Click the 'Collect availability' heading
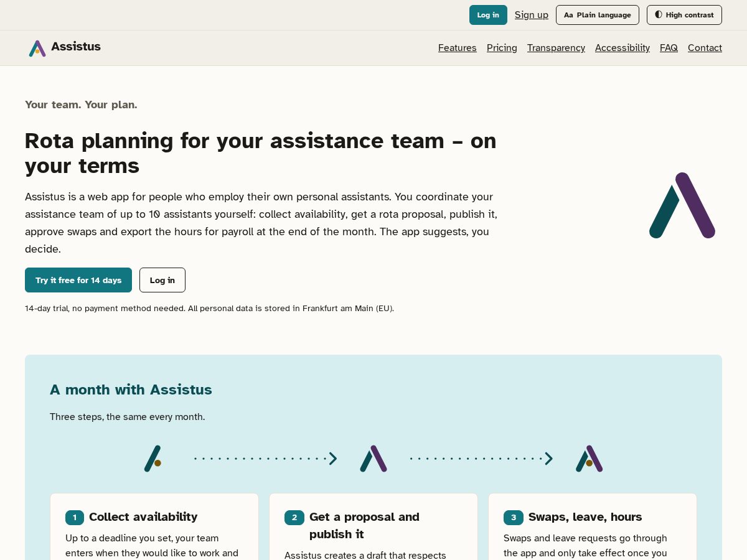The width and height of the screenshot is (747, 560). coord(143,517)
